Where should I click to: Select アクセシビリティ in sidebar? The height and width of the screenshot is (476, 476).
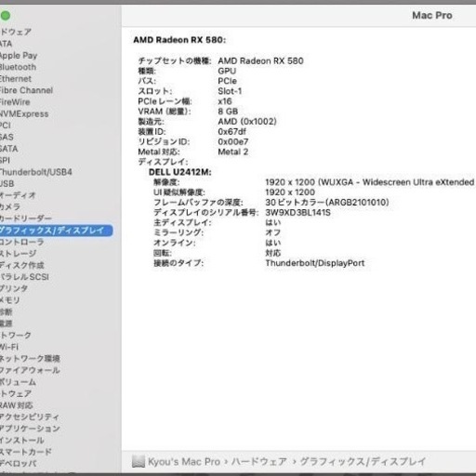30,416
